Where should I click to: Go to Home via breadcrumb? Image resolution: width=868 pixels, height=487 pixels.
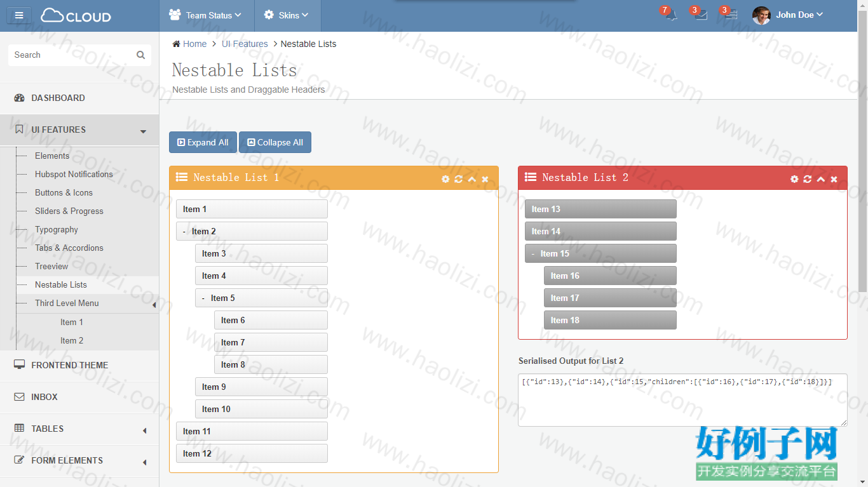(194, 44)
